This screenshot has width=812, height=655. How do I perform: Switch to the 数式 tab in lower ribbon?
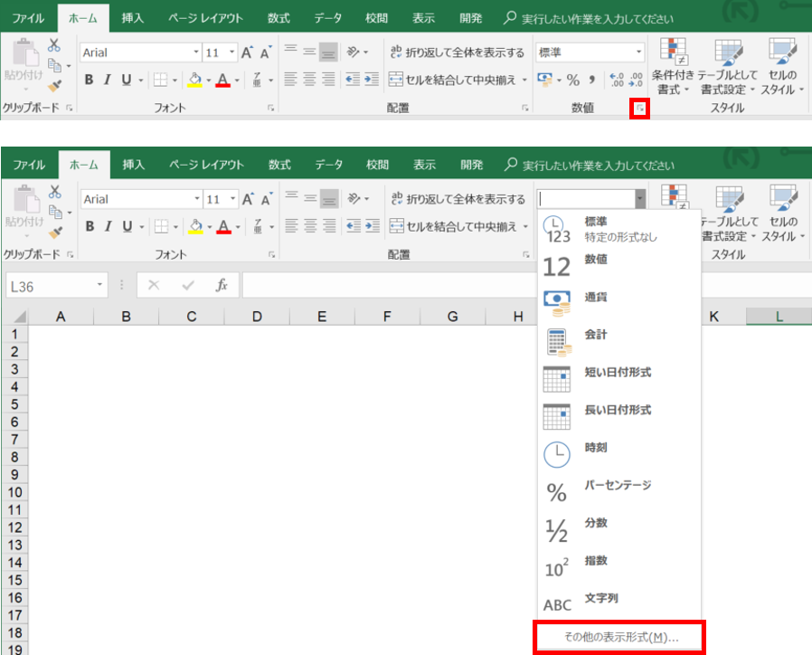[x=279, y=165]
